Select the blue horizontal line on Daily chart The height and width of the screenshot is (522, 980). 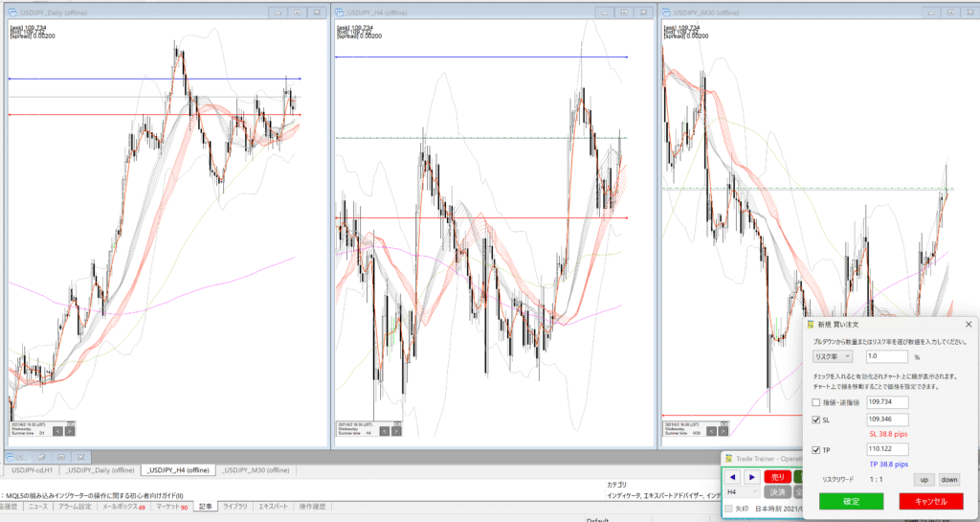tap(154, 79)
